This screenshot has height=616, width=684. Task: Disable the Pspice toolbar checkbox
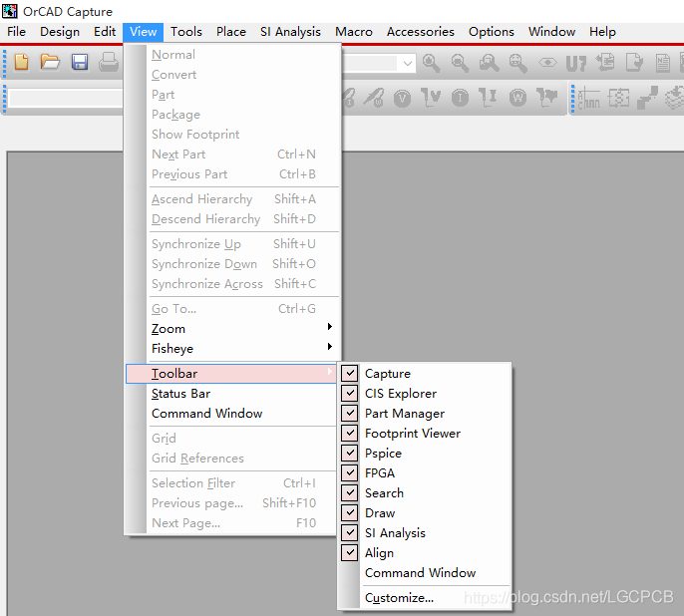(350, 453)
